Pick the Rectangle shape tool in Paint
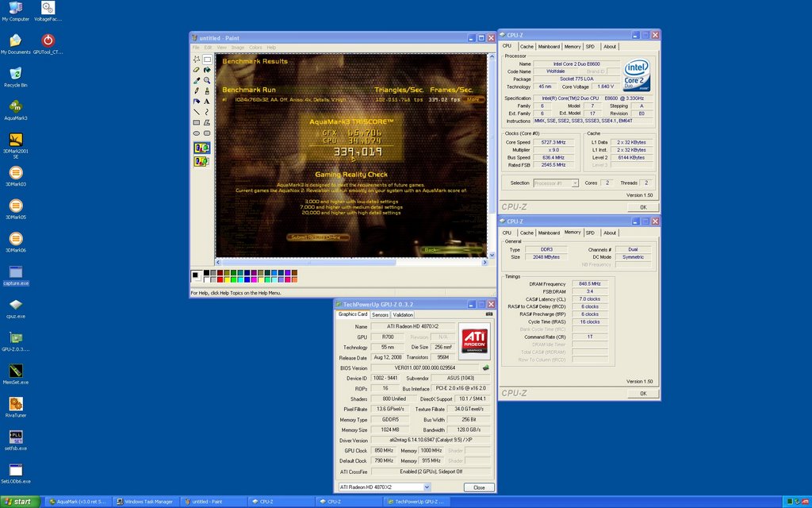This screenshot has height=508, width=812. (x=197, y=123)
